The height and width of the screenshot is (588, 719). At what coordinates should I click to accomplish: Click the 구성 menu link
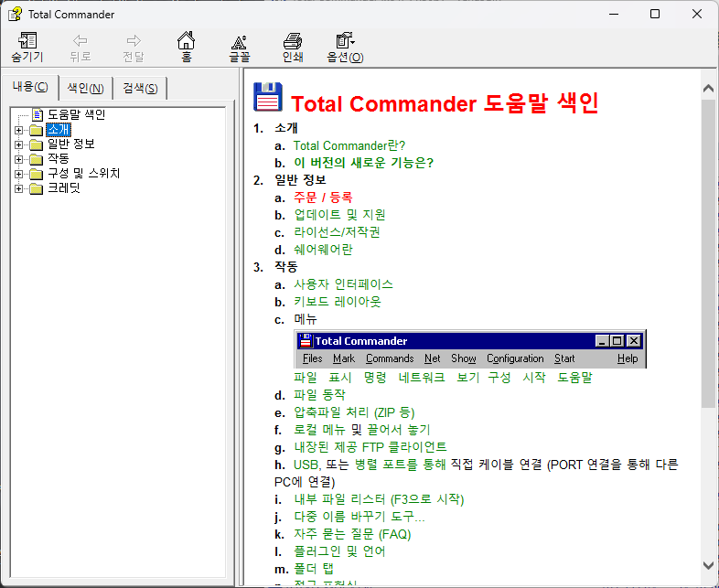coord(499,378)
